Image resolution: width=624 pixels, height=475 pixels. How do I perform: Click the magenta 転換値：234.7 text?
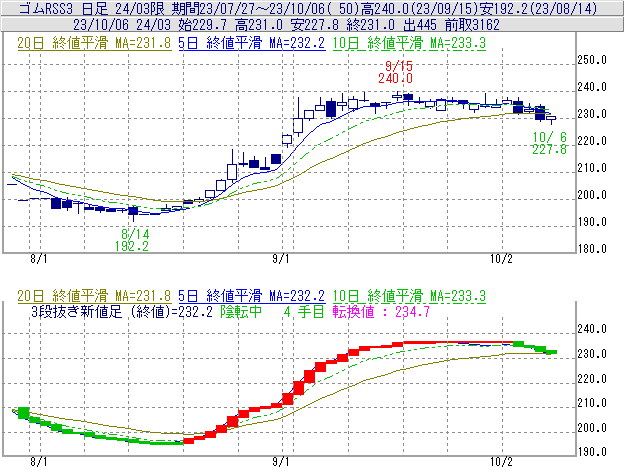point(381,311)
